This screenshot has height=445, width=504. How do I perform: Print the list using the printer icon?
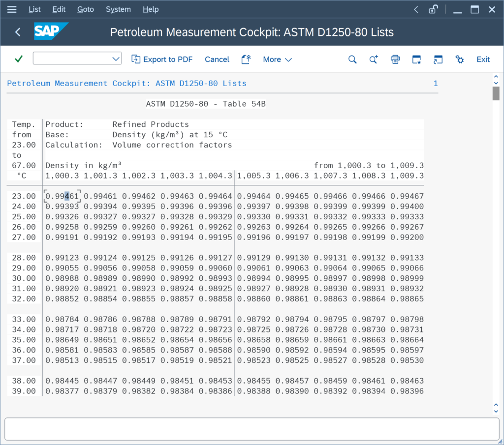click(395, 59)
